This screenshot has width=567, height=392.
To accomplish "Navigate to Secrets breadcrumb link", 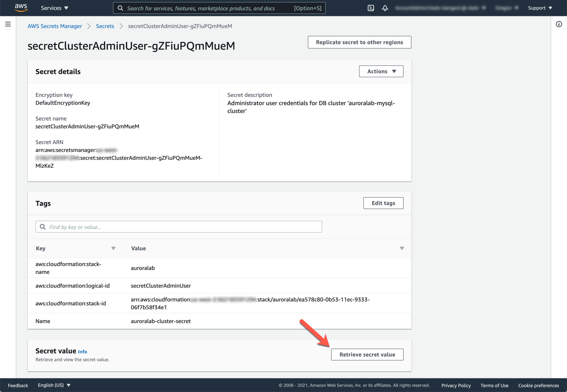I will 105,26.
